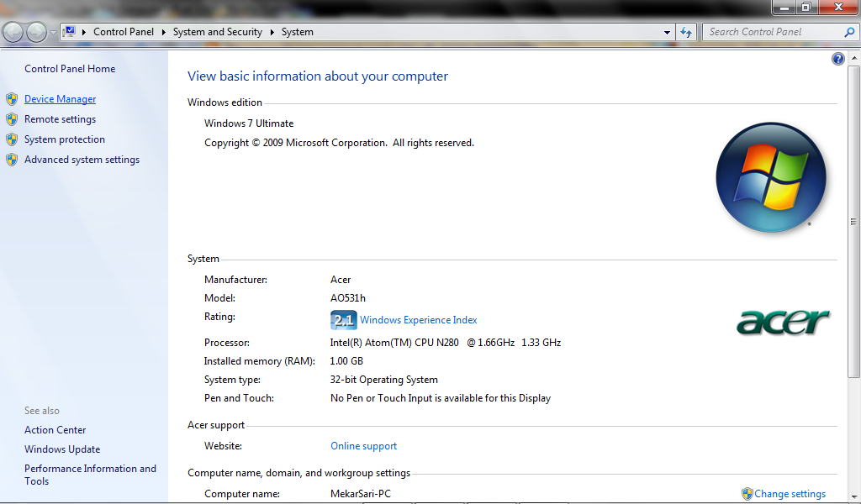Viewport: 861px width, 504px height.
Task: Open Acer Online support link
Action: [x=363, y=446]
